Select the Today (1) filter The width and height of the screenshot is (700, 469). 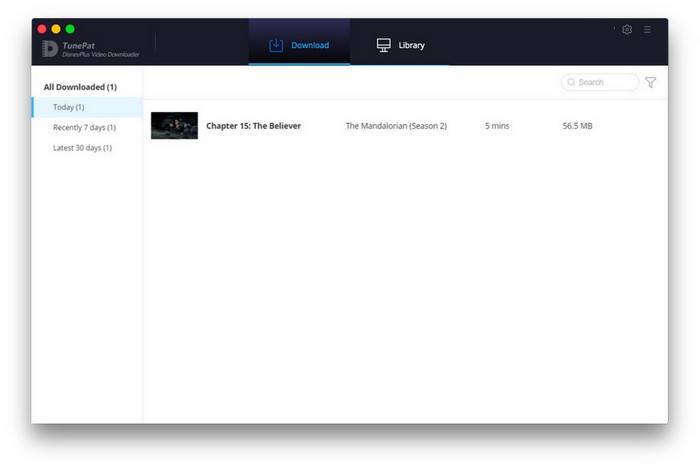tap(87, 107)
